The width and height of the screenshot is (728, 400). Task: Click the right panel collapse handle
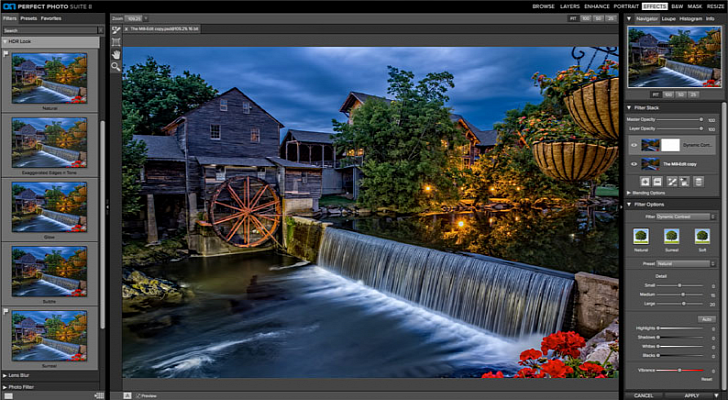(x=621, y=207)
